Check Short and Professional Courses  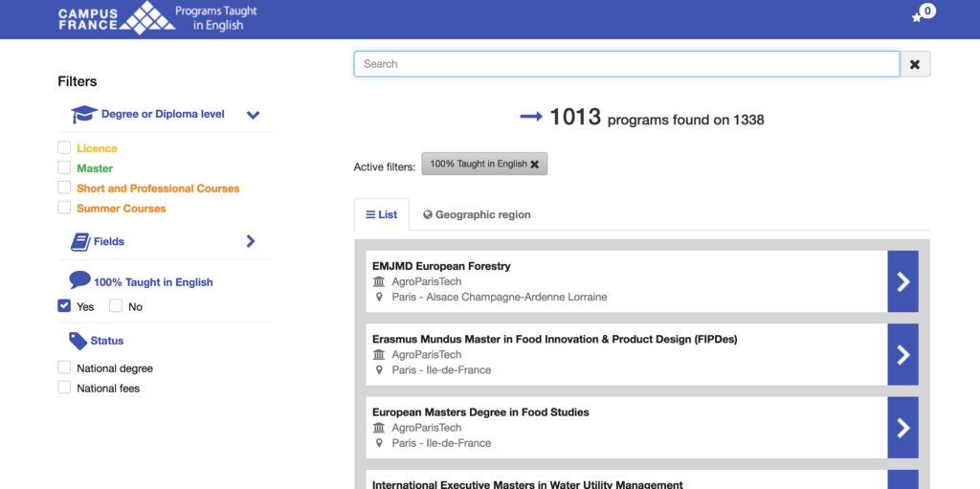coord(64,188)
